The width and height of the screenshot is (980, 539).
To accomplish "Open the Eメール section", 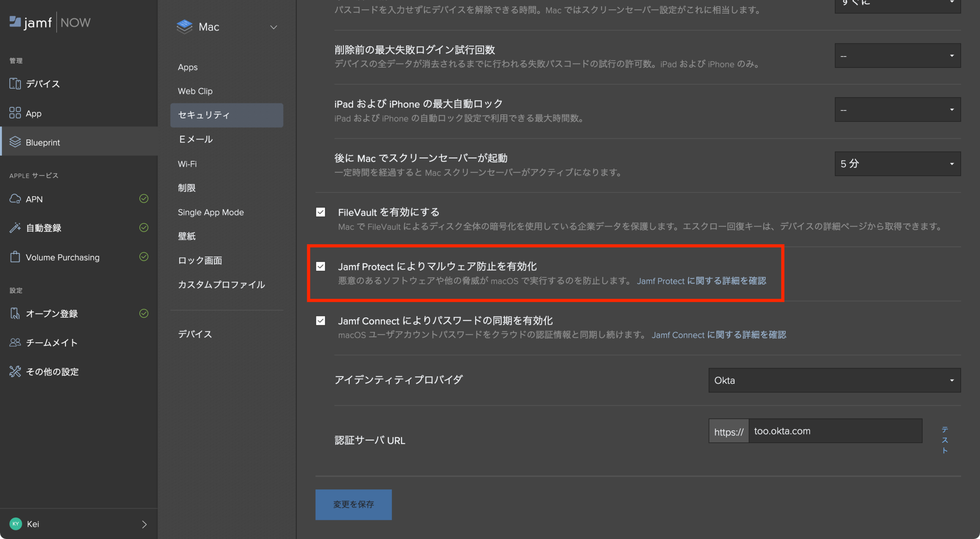I will tap(195, 139).
